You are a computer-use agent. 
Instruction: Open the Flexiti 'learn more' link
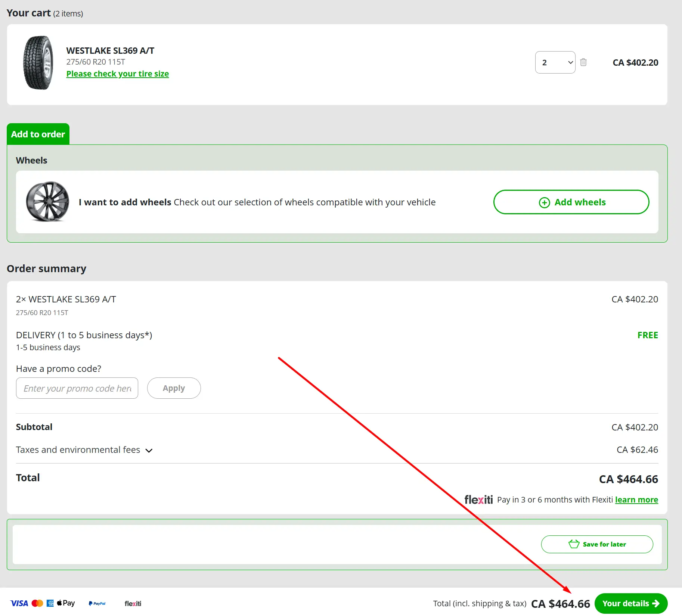click(636, 500)
